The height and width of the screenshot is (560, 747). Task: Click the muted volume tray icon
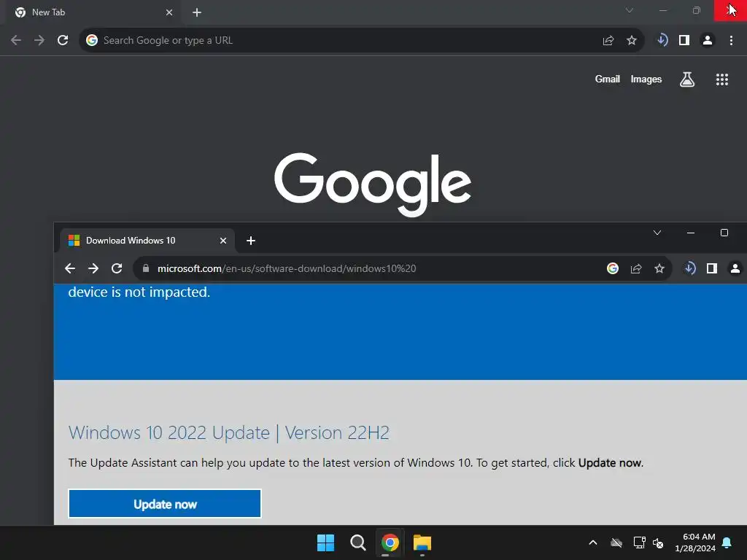(x=658, y=542)
